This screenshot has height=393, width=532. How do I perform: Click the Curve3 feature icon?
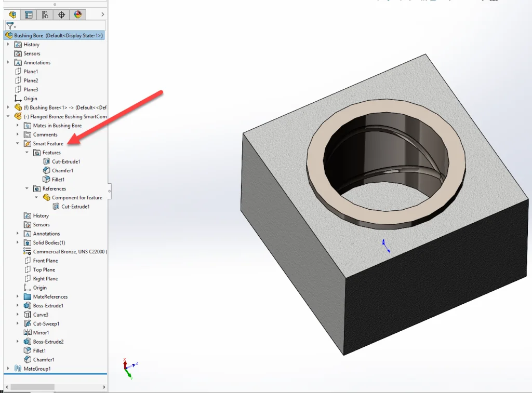[x=28, y=315]
